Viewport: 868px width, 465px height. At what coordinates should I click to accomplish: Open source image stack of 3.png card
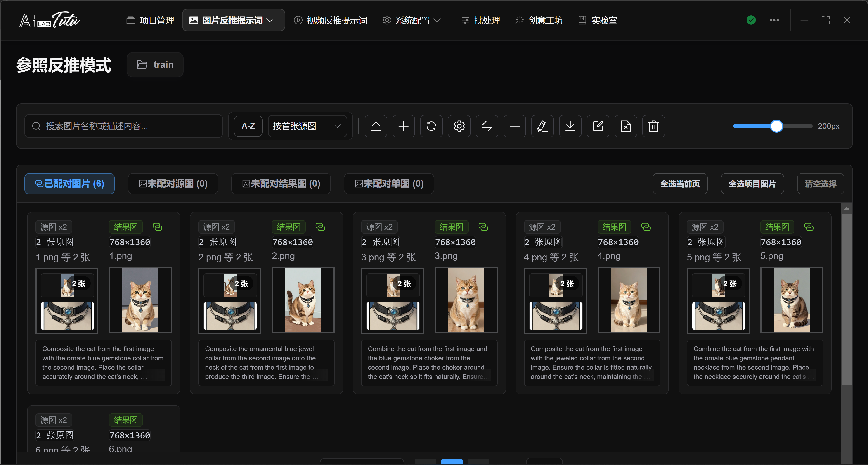tap(393, 301)
